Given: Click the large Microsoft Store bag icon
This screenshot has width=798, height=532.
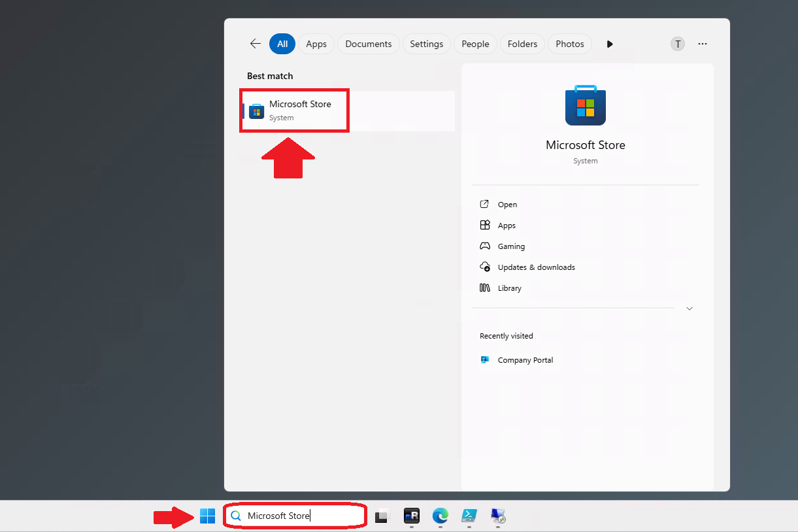Looking at the screenshot, I should coord(585,105).
